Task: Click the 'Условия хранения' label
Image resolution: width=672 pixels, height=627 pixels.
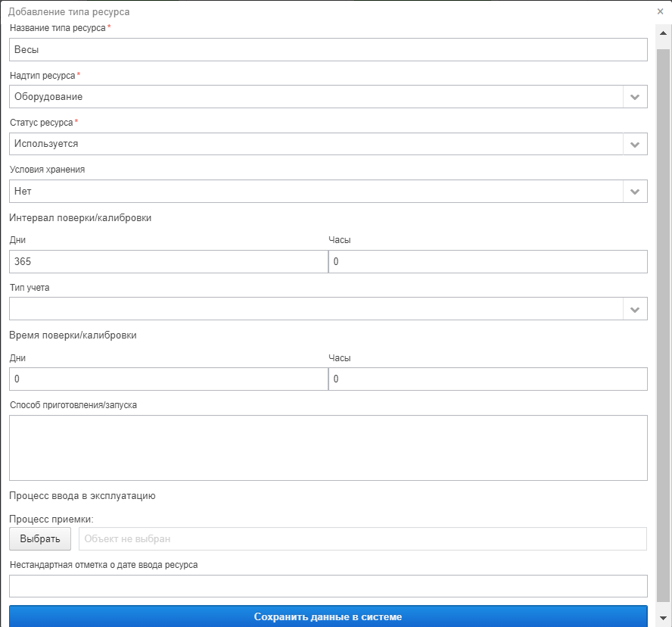Action: [x=47, y=170]
